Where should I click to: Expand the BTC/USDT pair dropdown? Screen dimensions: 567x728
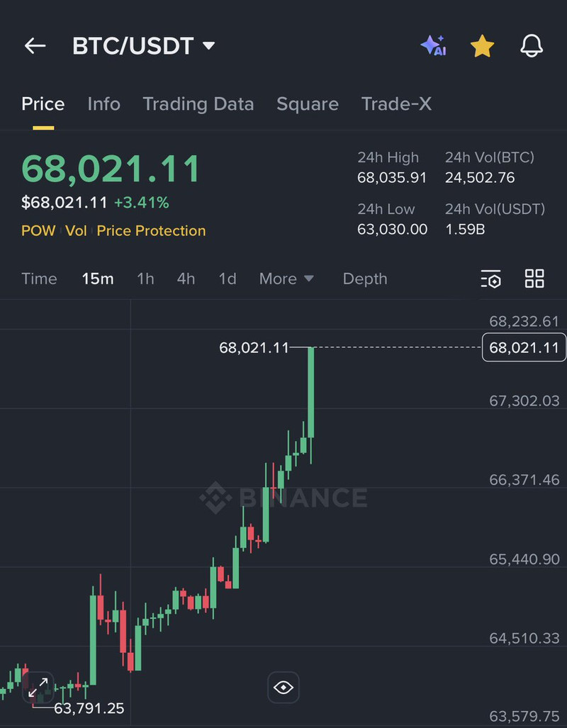coord(208,46)
